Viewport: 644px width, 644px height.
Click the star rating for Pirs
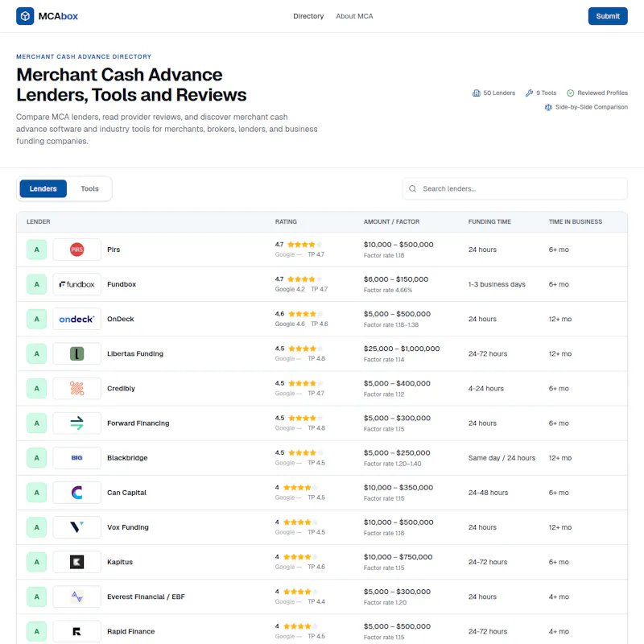pyautogui.click(x=305, y=245)
